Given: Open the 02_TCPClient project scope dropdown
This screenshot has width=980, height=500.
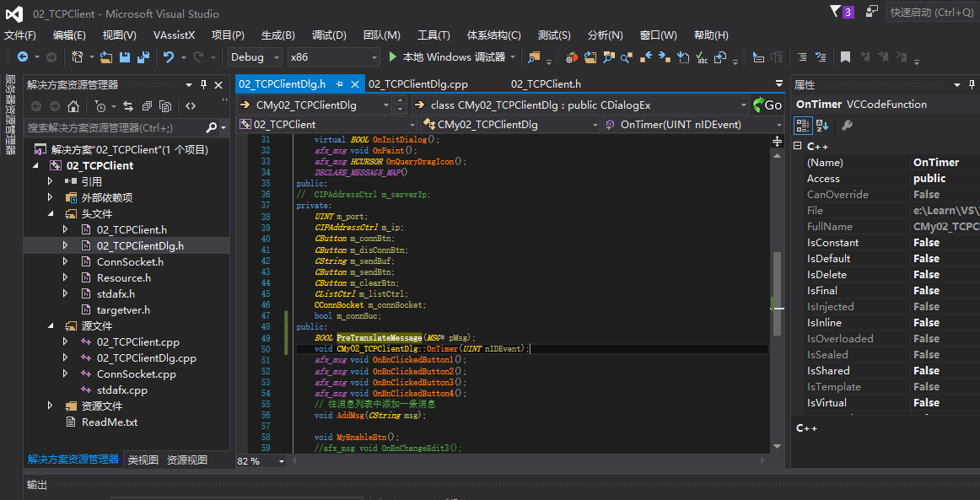Looking at the screenshot, I should pyautogui.click(x=327, y=125).
